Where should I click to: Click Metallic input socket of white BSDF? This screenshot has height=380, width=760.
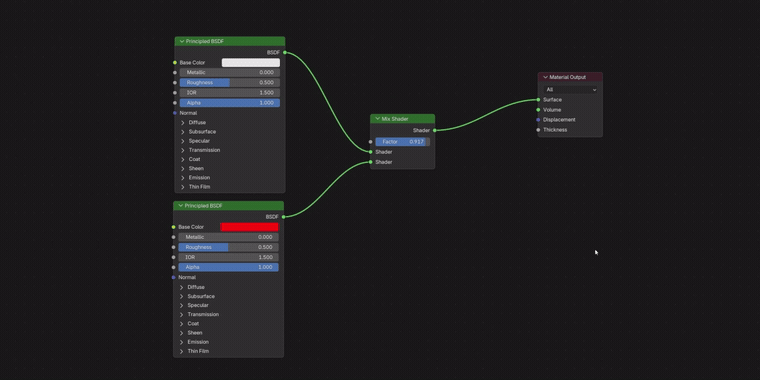pos(175,73)
